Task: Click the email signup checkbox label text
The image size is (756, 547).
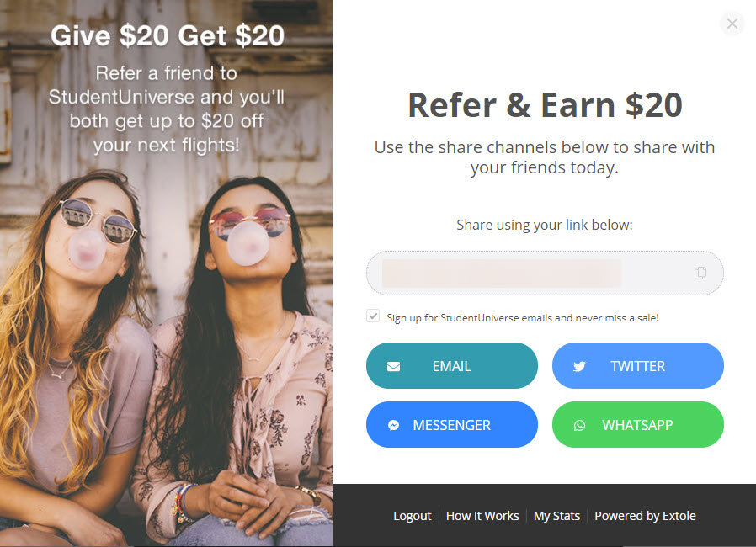Action: click(x=523, y=318)
